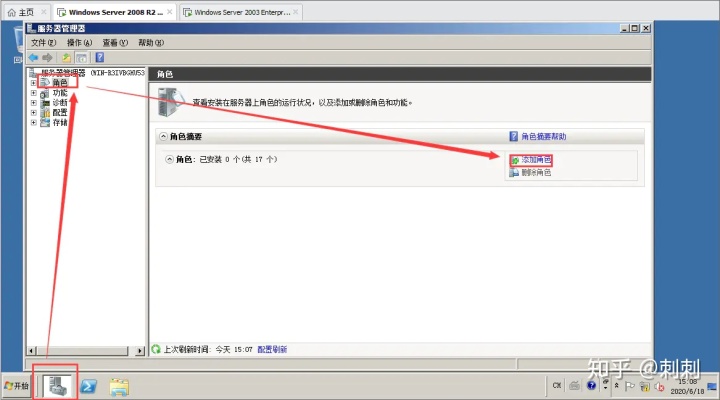Close the Windows Server 2003 Enterprise tab

coord(296,12)
